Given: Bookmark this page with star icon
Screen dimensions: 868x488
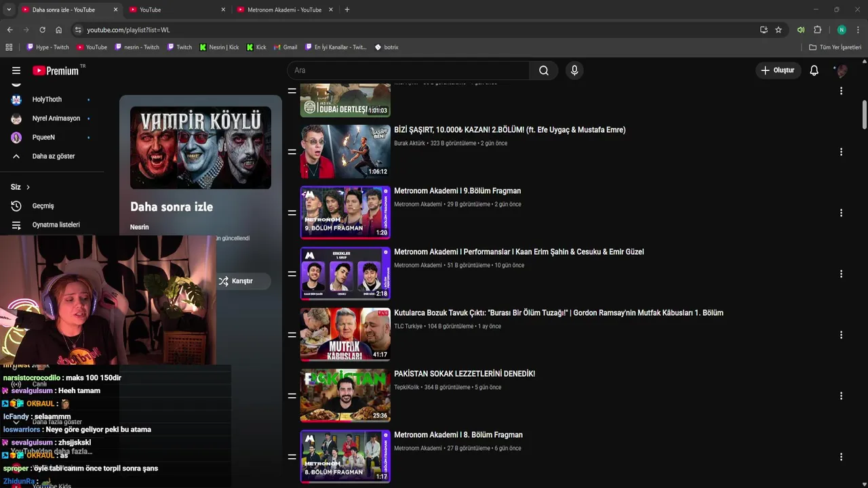Looking at the screenshot, I should 778,30.
